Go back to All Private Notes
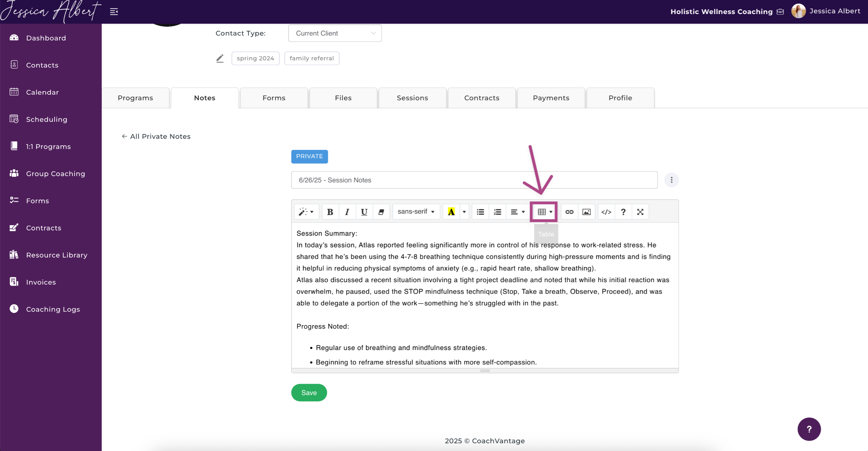The height and width of the screenshot is (451, 868). [x=156, y=136]
